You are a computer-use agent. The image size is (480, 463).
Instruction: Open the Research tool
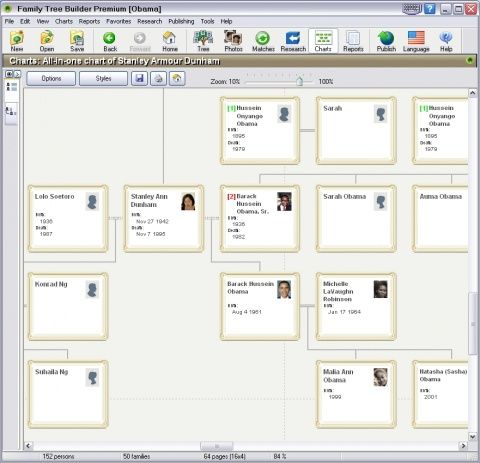pyautogui.click(x=293, y=41)
